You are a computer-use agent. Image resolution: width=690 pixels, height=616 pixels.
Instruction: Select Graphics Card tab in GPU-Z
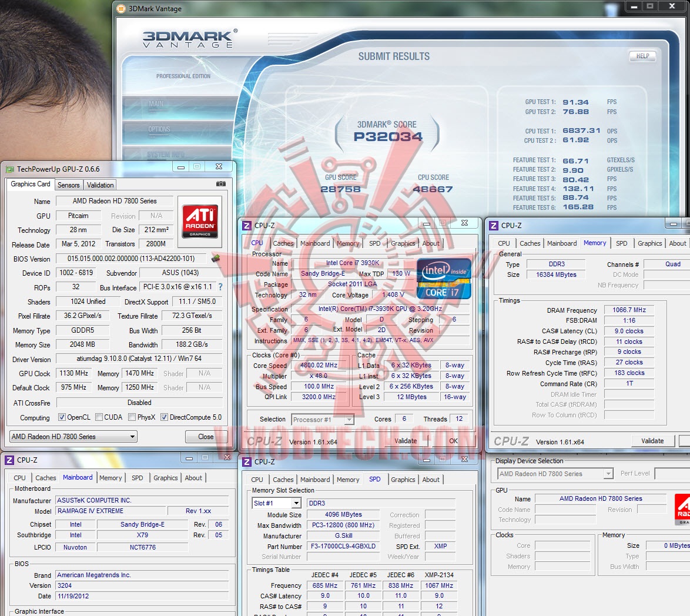click(x=31, y=184)
